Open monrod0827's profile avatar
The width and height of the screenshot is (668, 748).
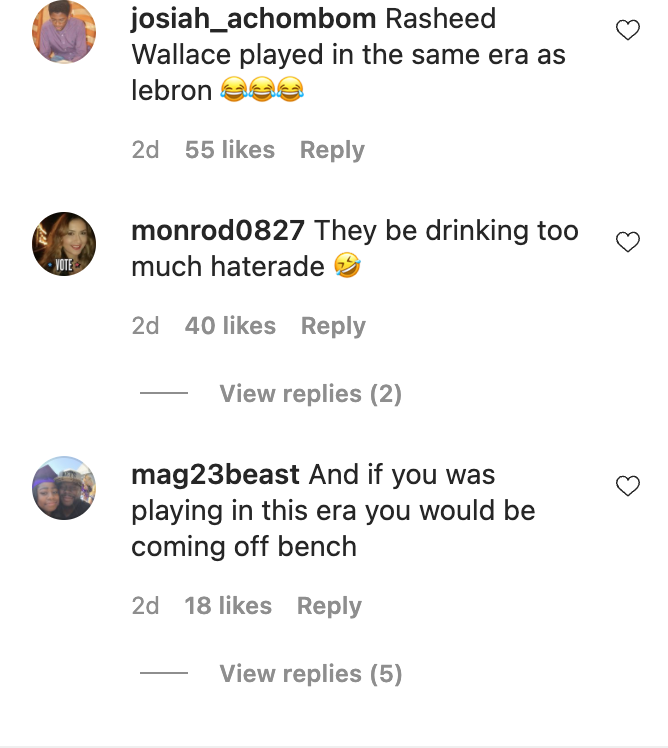pyautogui.click(x=64, y=244)
